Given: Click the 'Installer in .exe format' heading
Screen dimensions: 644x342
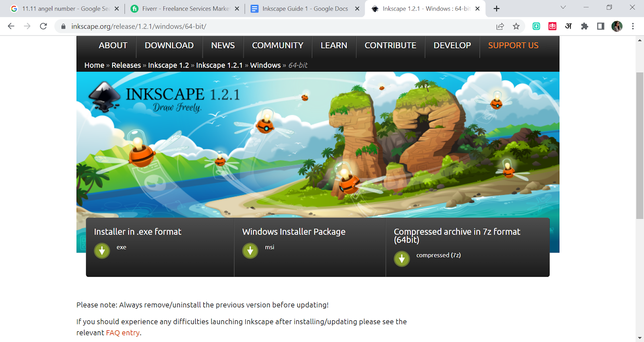Looking at the screenshot, I should click(x=138, y=232).
